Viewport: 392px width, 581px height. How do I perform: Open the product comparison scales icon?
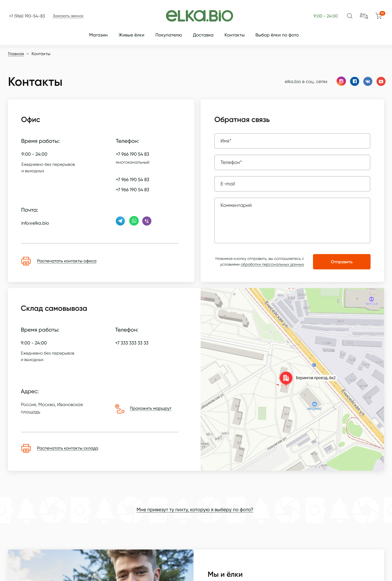364,16
